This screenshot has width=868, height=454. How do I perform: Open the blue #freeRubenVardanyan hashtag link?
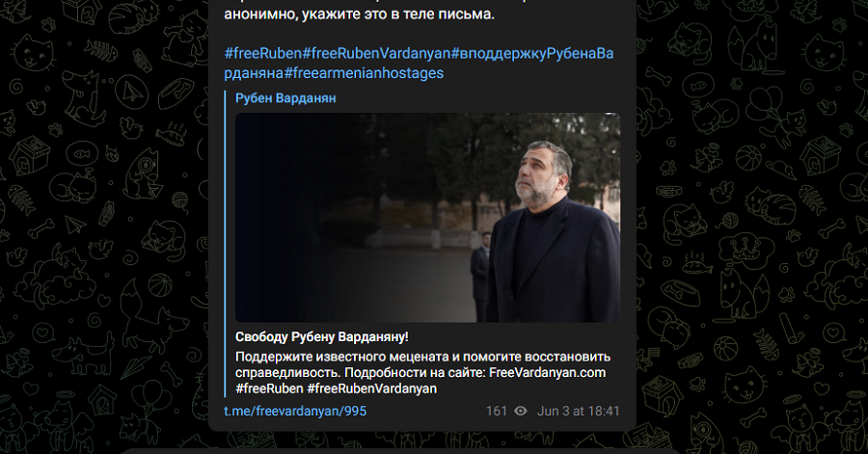point(376,54)
